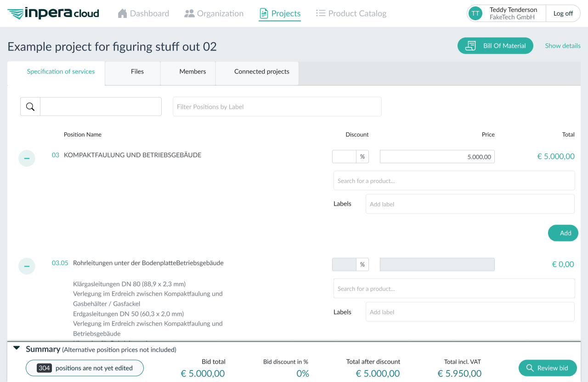This screenshot has height=382, width=588.
Task: Click the Bid discount percentage value
Action: tap(302, 373)
